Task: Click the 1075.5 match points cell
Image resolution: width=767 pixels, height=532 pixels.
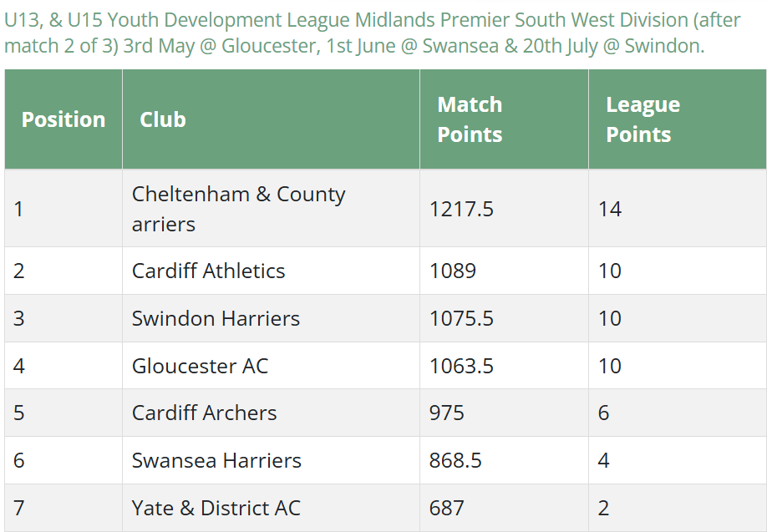Action: tap(504, 318)
